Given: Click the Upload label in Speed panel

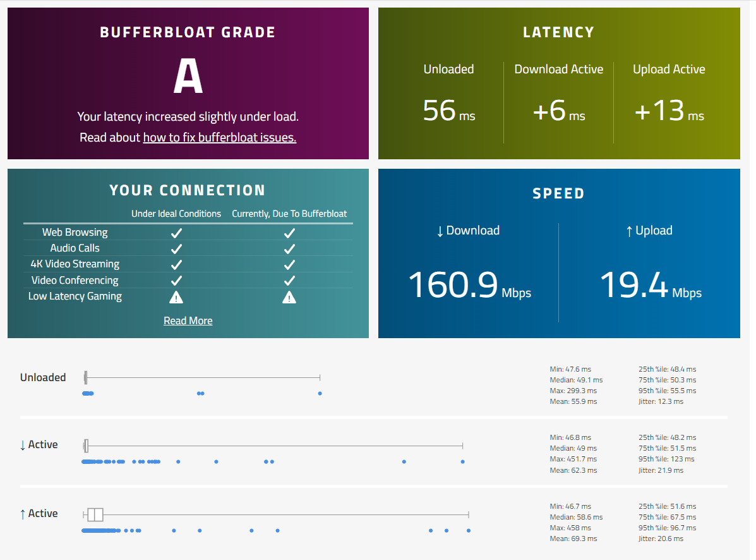Looking at the screenshot, I should point(649,231).
